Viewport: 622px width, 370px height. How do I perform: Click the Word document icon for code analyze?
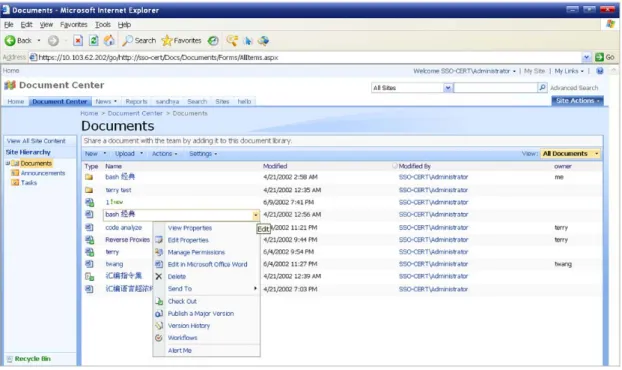89,228
